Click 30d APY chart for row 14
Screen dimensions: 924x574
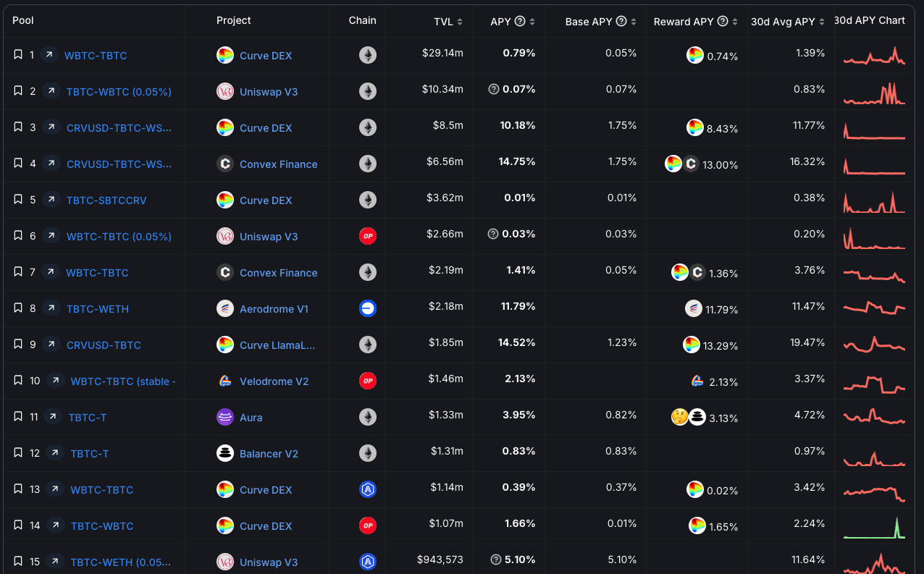coord(874,526)
